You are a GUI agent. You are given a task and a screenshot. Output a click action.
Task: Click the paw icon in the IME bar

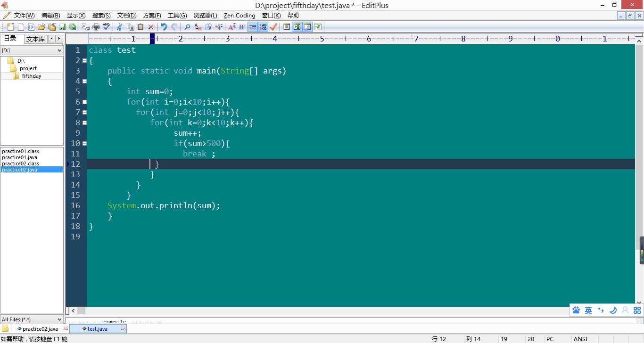(x=576, y=310)
